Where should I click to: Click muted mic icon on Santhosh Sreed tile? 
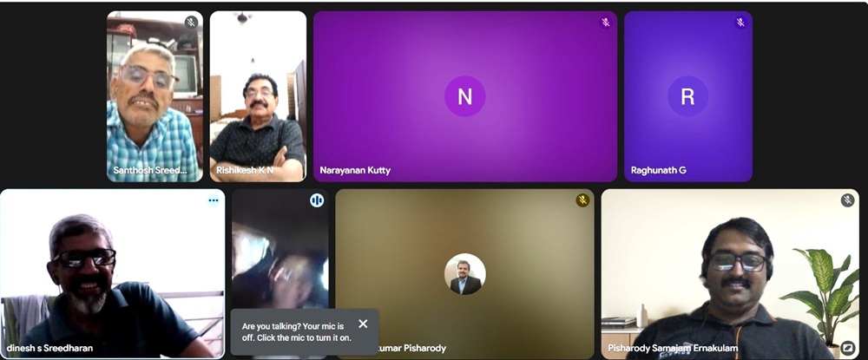192,23
